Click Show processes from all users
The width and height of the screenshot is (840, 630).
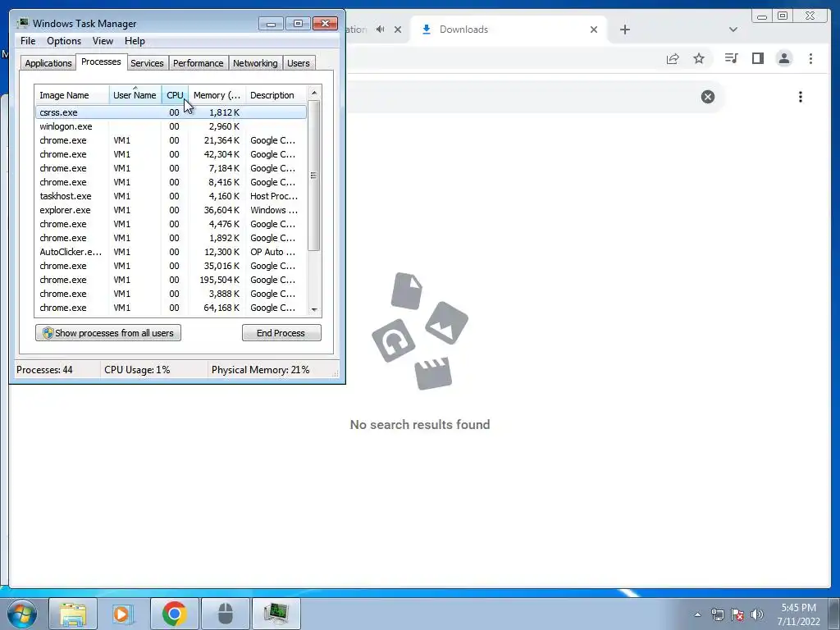point(108,333)
